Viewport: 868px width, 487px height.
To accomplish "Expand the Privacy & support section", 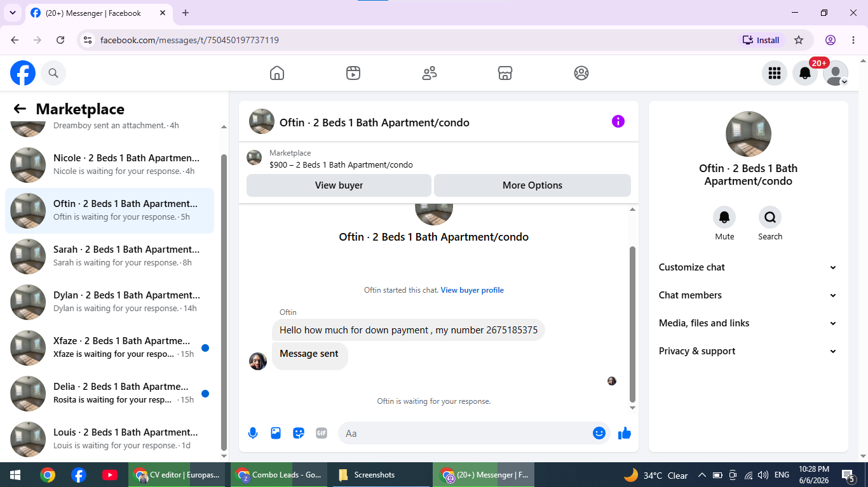I will 749,351.
